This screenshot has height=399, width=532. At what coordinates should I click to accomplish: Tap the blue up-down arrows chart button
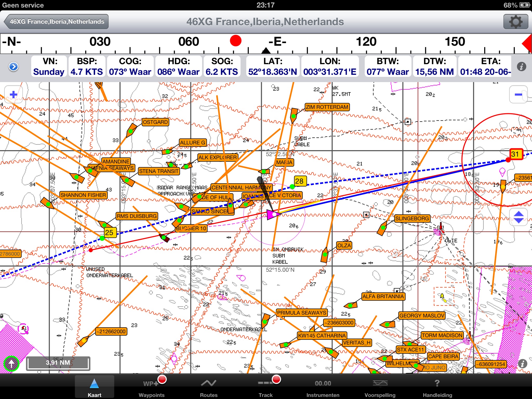(518, 217)
